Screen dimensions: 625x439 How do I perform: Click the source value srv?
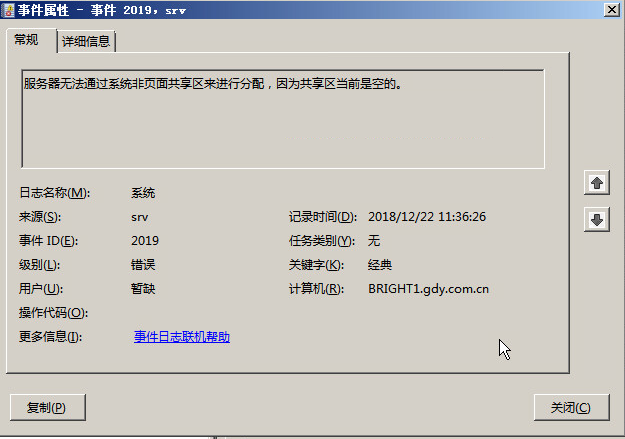tap(140, 217)
